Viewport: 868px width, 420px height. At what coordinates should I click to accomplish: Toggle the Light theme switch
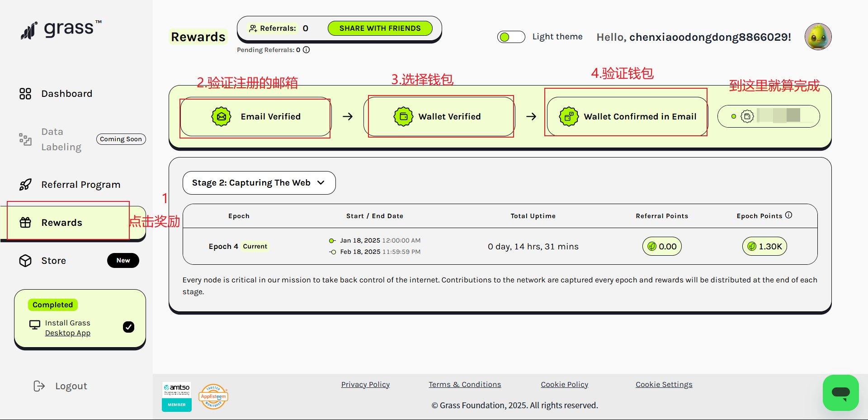point(511,37)
